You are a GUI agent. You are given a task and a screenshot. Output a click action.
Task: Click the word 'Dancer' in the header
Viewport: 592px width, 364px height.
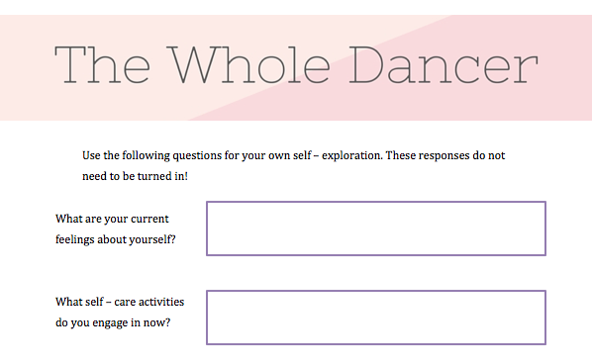pyautogui.click(x=444, y=65)
